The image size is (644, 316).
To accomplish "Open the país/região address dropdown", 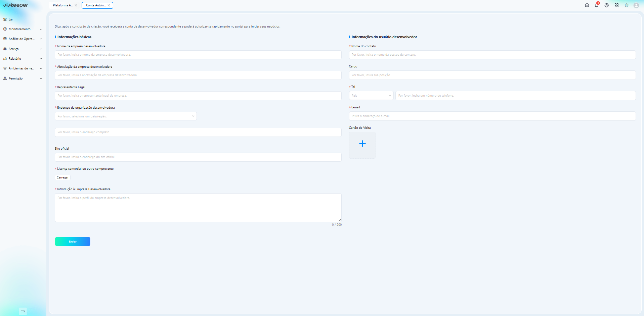I will [x=126, y=116].
